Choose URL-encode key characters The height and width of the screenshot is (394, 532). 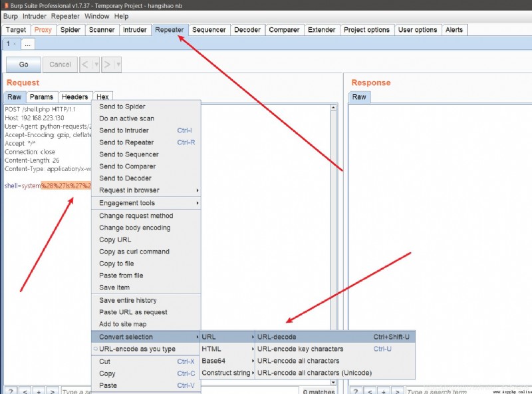335,349
